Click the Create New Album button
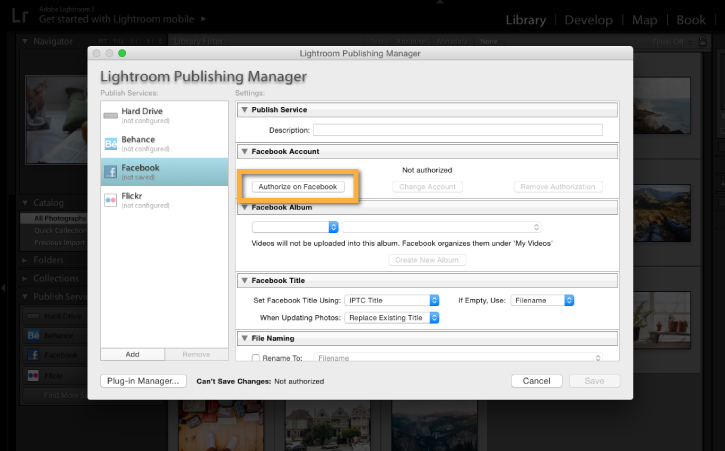The width and height of the screenshot is (725, 451). click(427, 260)
